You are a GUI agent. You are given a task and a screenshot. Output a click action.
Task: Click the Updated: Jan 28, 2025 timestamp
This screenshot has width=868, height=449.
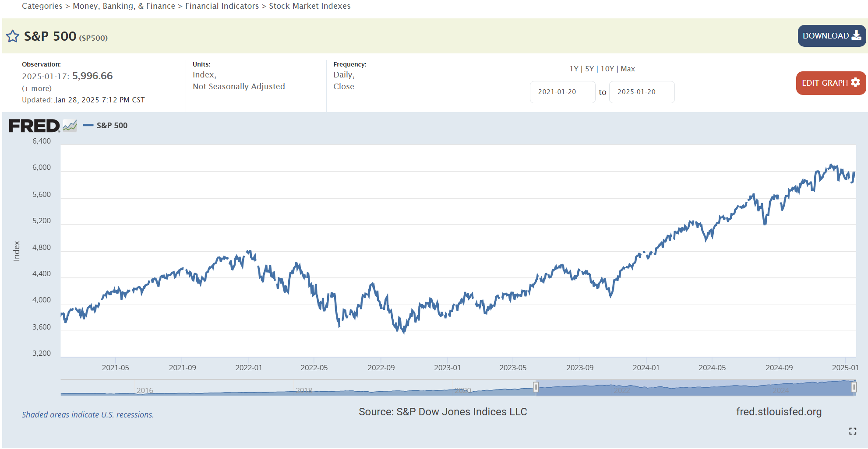(x=83, y=100)
